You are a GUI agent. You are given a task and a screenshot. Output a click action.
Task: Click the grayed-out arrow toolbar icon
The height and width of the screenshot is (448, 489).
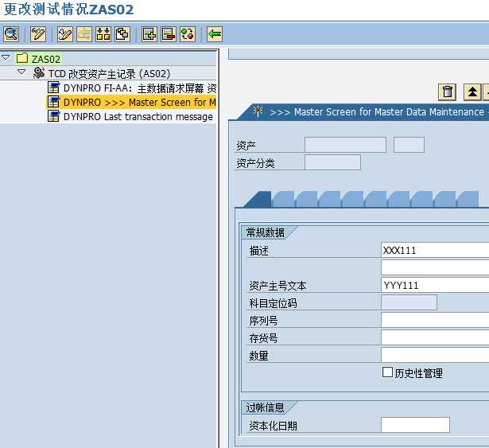point(84,34)
